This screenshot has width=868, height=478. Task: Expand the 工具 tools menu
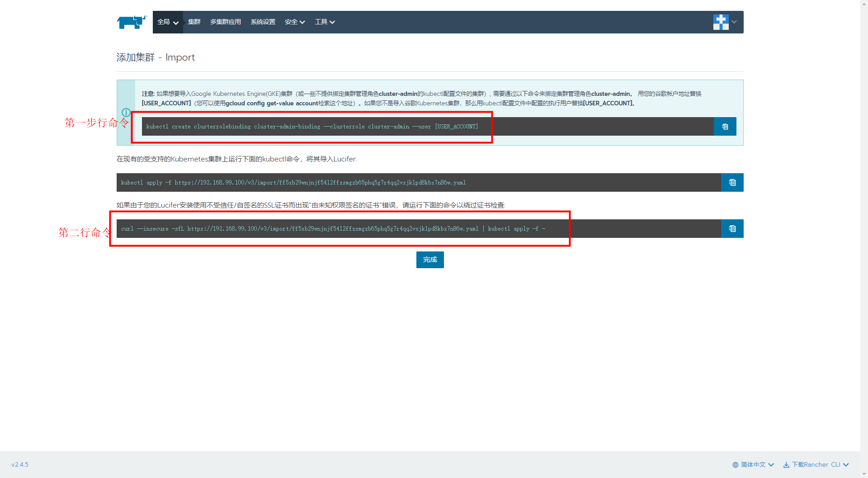(325, 22)
